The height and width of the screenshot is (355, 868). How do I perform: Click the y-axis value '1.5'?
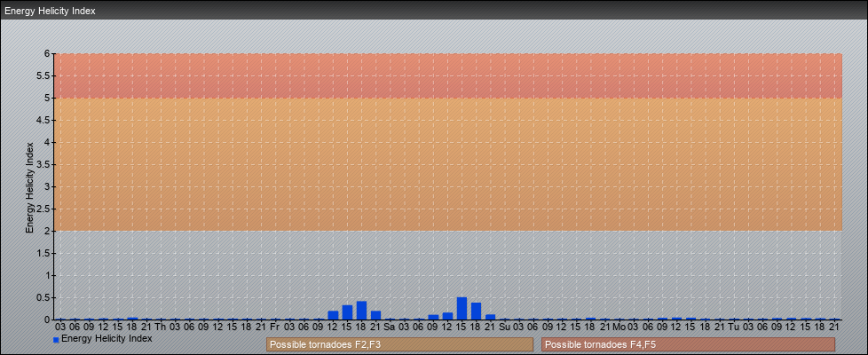pos(44,253)
